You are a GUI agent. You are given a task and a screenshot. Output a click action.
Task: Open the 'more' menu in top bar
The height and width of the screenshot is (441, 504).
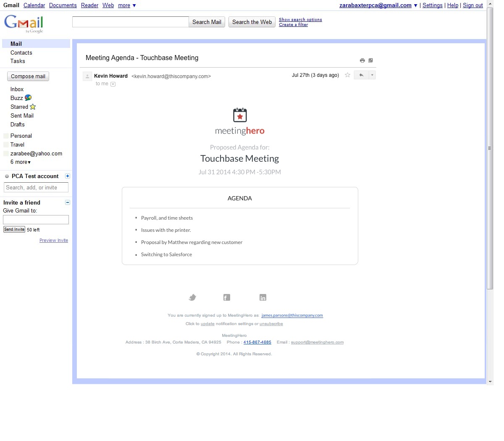point(127,5)
